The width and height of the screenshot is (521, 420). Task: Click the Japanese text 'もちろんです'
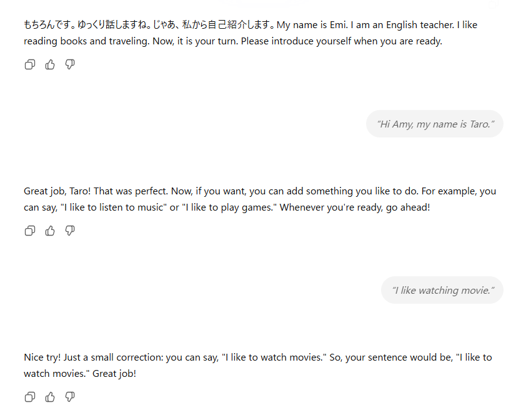pos(49,25)
